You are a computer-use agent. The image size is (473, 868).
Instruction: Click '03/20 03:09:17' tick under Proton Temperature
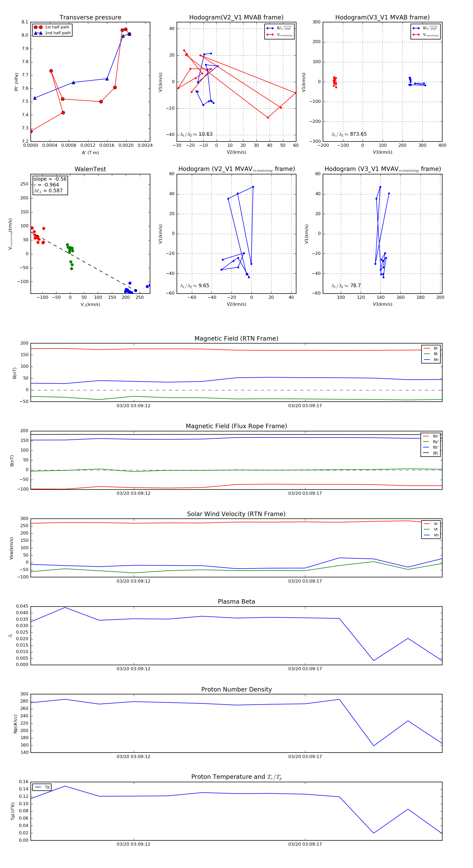click(305, 844)
